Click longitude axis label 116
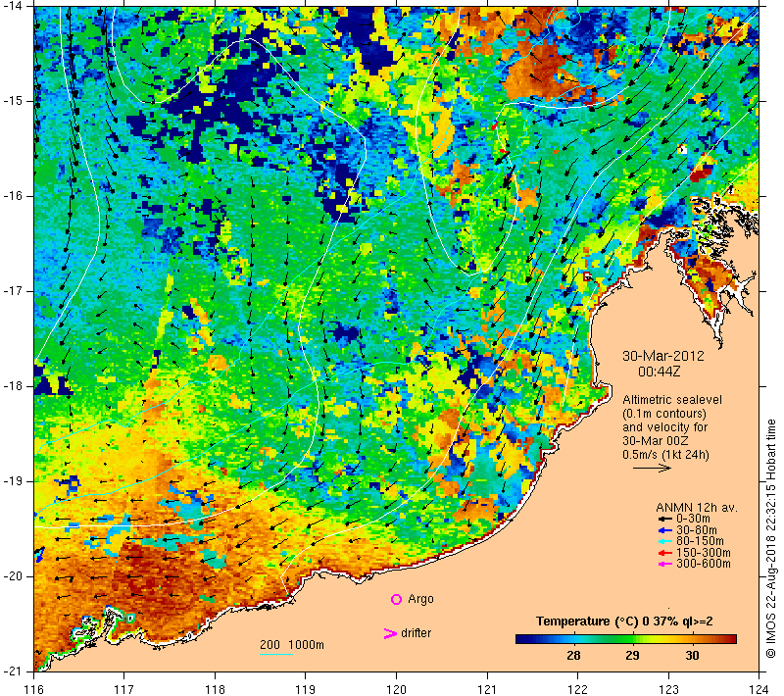The height and width of the screenshot is (696, 784). [x=33, y=689]
